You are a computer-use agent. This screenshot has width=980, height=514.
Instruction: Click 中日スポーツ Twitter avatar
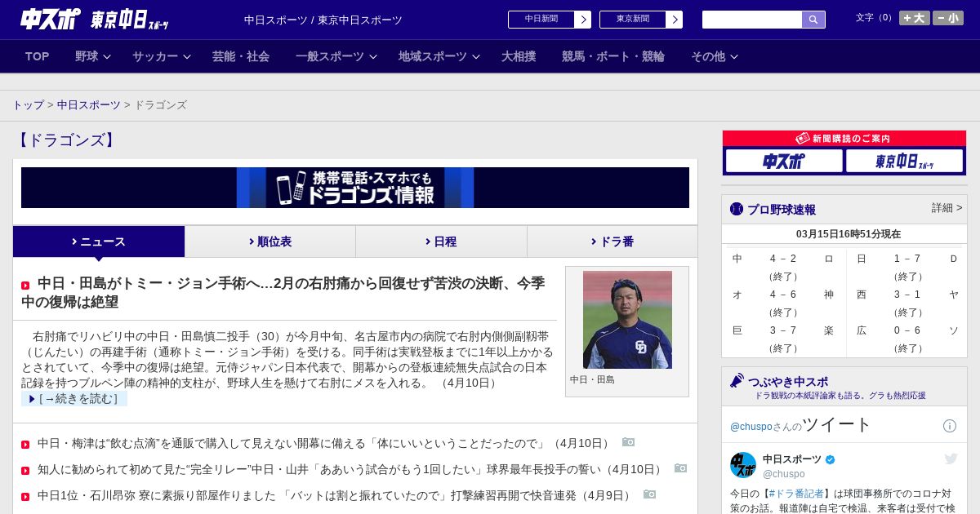click(743, 465)
